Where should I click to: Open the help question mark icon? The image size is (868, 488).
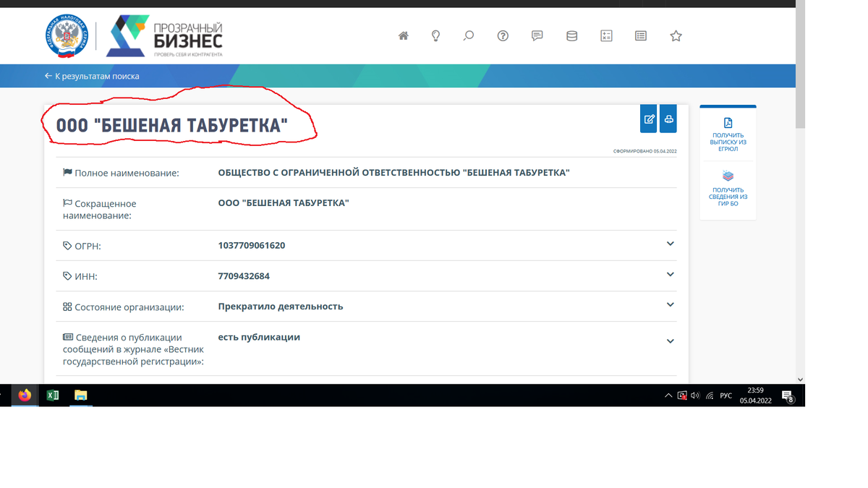pos(503,35)
